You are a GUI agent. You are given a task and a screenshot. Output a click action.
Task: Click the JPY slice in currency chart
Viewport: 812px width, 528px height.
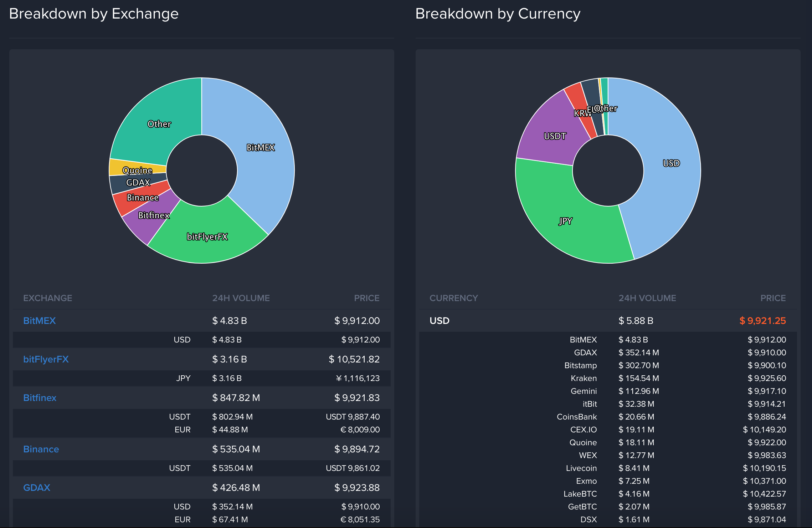tap(565, 221)
